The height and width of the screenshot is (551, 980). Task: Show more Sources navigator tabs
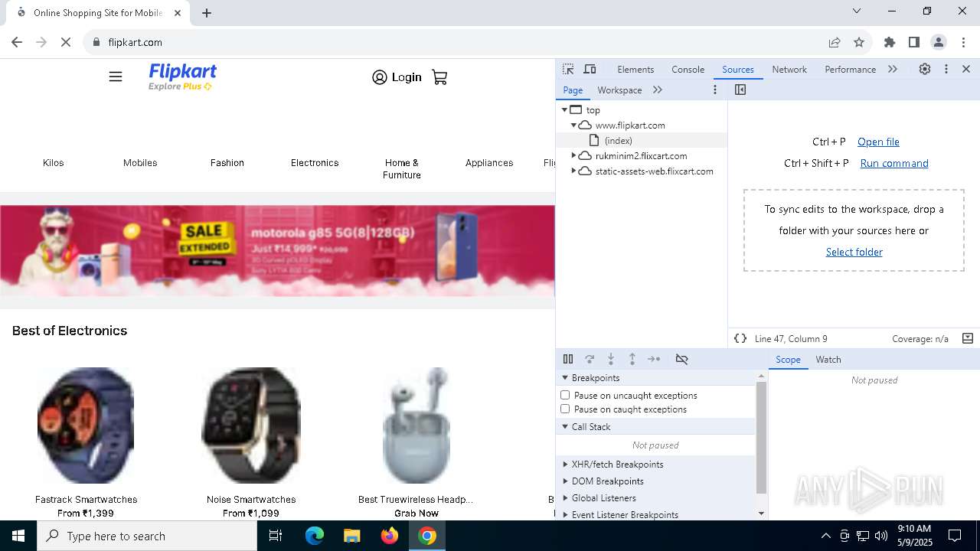tap(658, 90)
